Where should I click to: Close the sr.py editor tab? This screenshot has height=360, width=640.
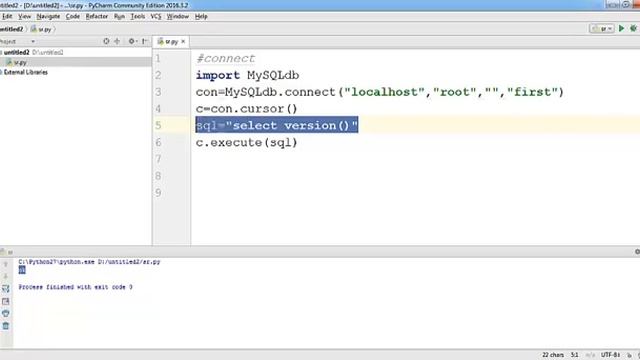point(183,42)
